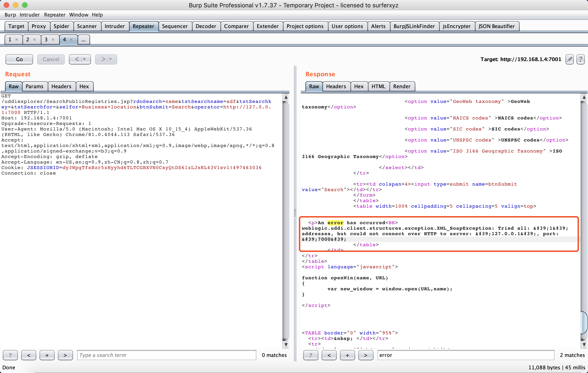Click request search plus options button

tap(47, 355)
